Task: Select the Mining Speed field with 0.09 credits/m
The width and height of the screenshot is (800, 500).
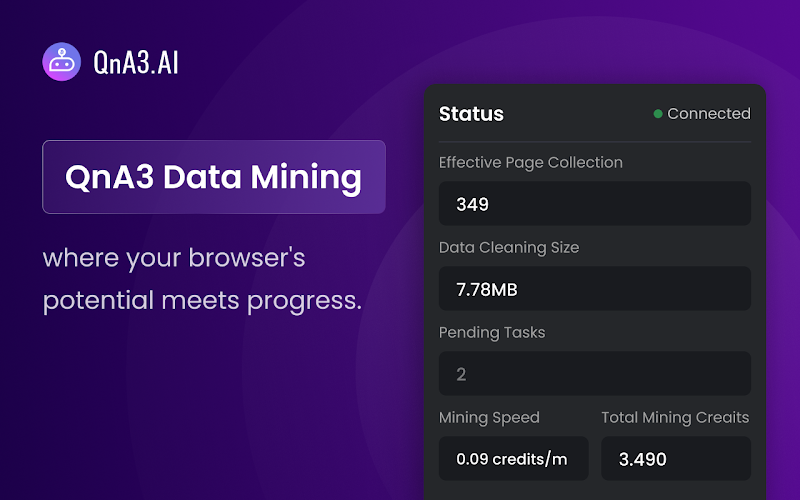Action: point(513,459)
